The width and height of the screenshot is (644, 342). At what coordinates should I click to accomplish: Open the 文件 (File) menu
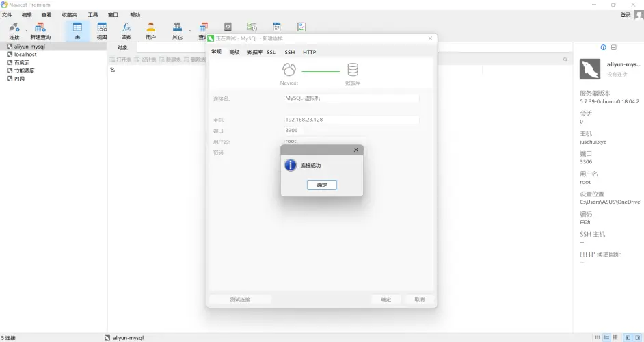[7, 15]
